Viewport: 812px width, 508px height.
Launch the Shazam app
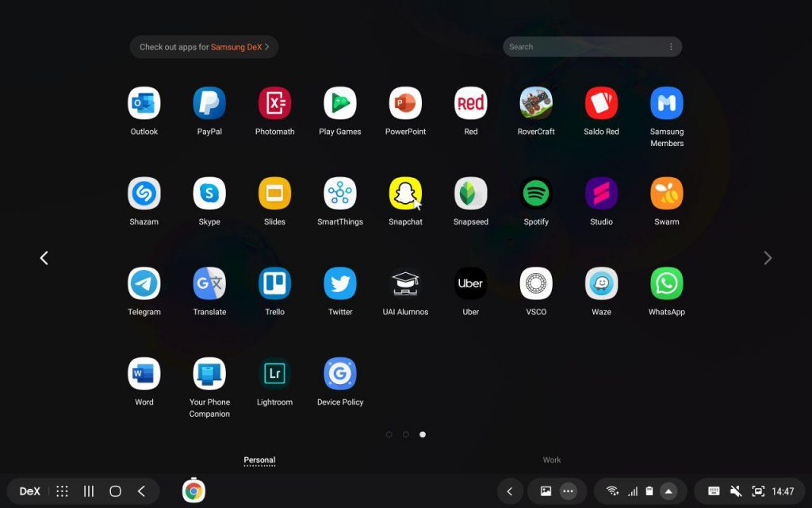(x=144, y=194)
